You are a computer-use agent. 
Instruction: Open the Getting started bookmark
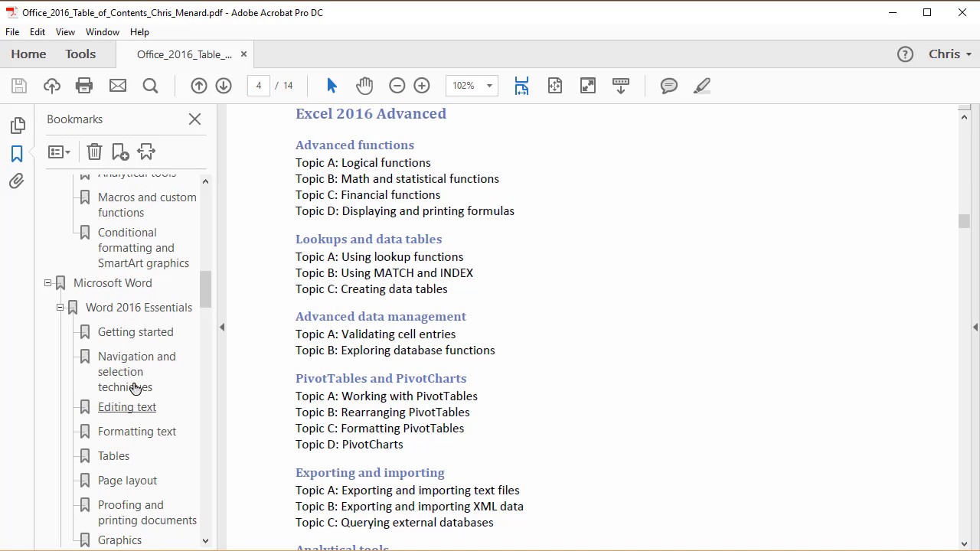136,332
